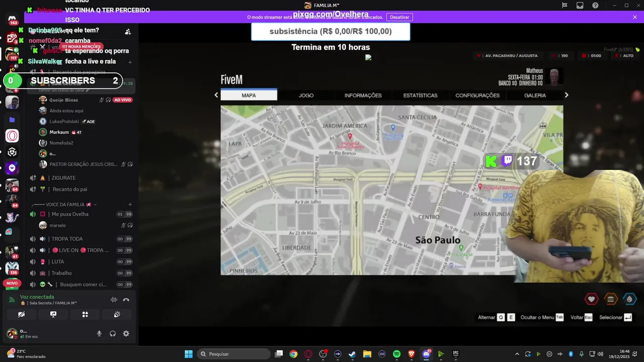Switch to the MAPA tab
Screen dimensions: 644x362
249,95
